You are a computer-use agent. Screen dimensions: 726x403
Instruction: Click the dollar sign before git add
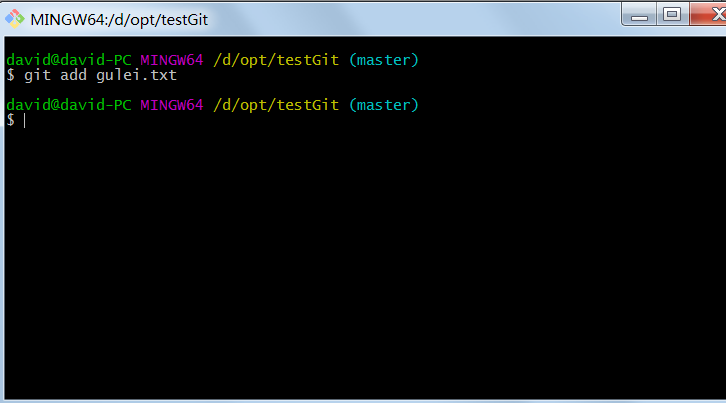10,75
